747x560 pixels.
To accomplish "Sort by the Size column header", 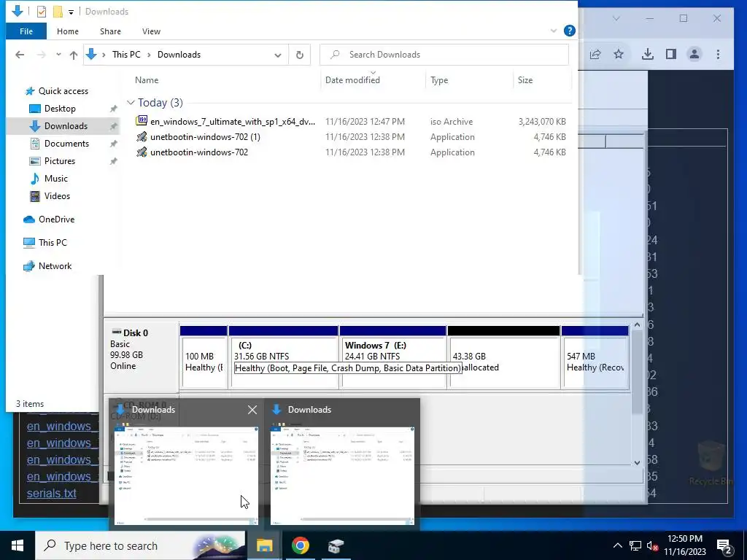I will [x=525, y=80].
